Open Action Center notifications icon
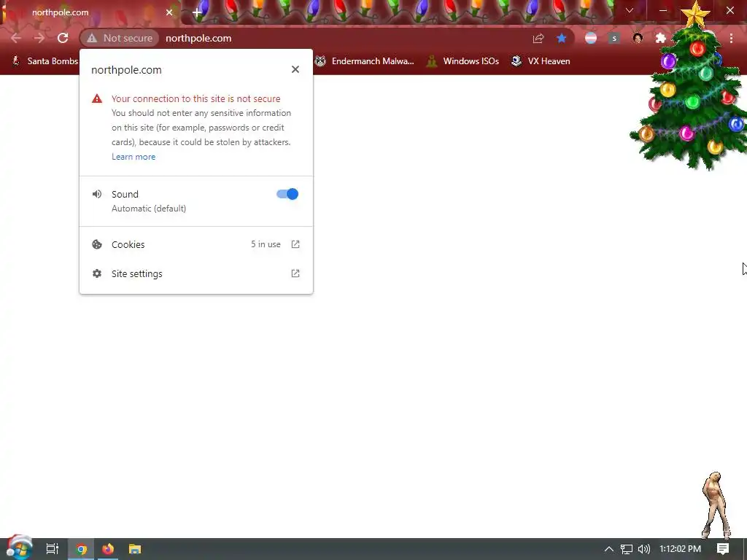Screen dimensions: 747x560 click(723, 549)
